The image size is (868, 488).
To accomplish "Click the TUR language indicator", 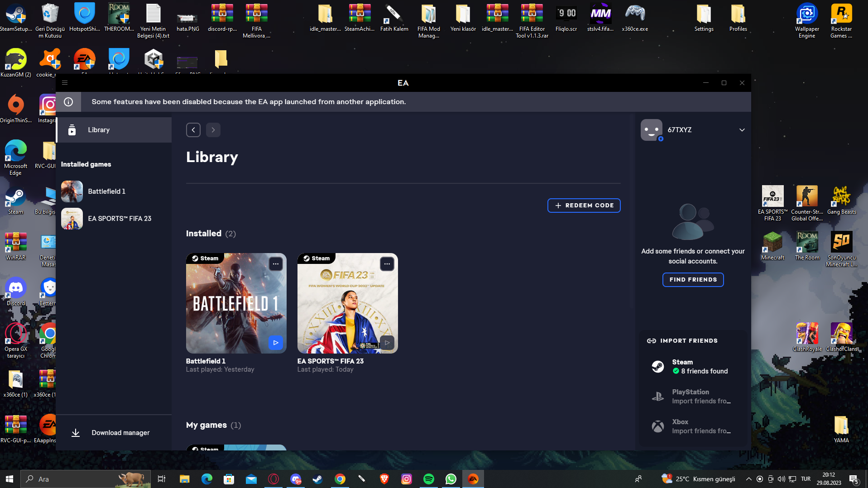I will tap(806, 479).
